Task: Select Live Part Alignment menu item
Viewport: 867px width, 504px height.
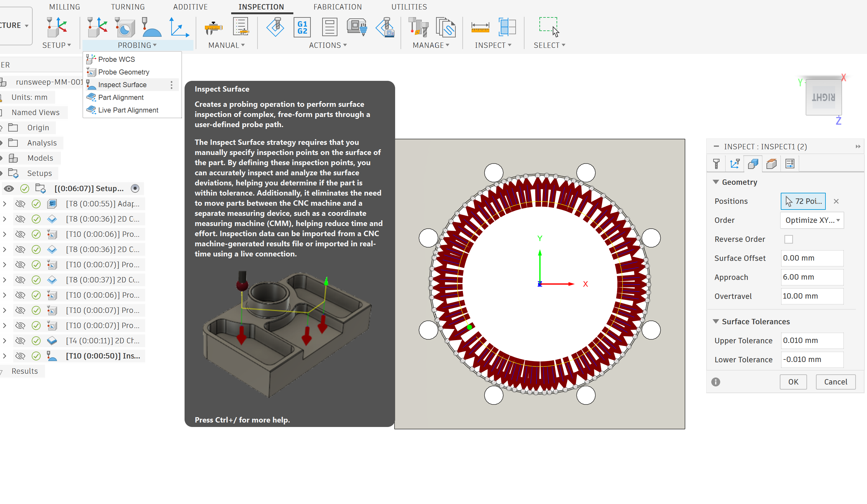Action: click(x=132, y=110)
